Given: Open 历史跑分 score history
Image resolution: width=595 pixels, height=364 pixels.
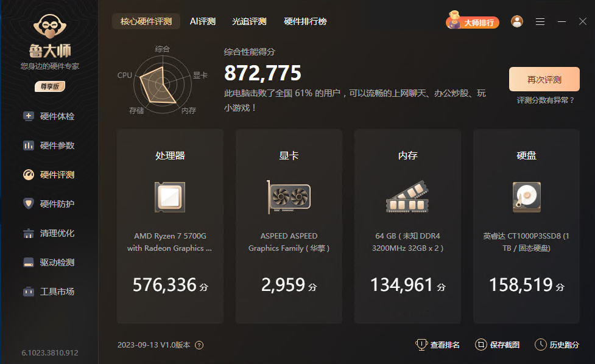Looking at the screenshot, I should coord(557,345).
